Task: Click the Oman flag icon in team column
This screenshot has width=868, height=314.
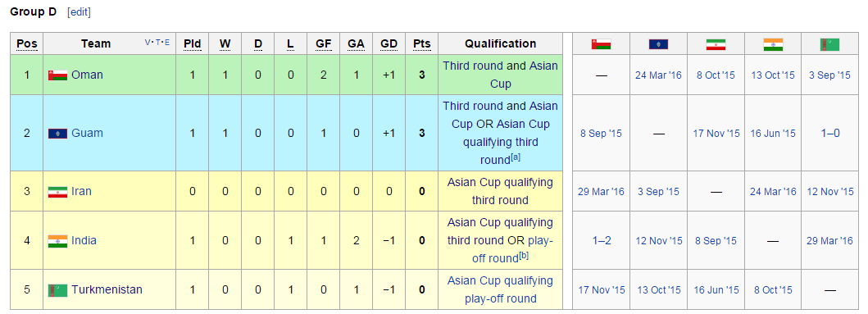Action: (57, 75)
